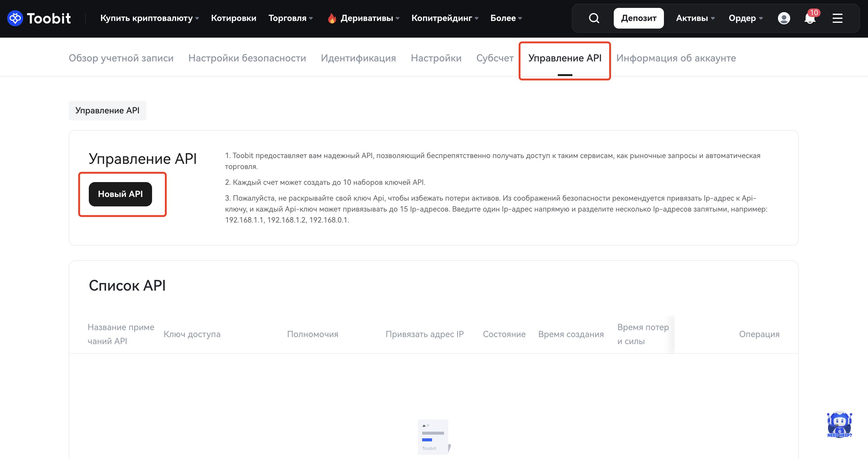Select the Управление API tab
The width and height of the screenshot is (868, 459).
coord(564,58)
